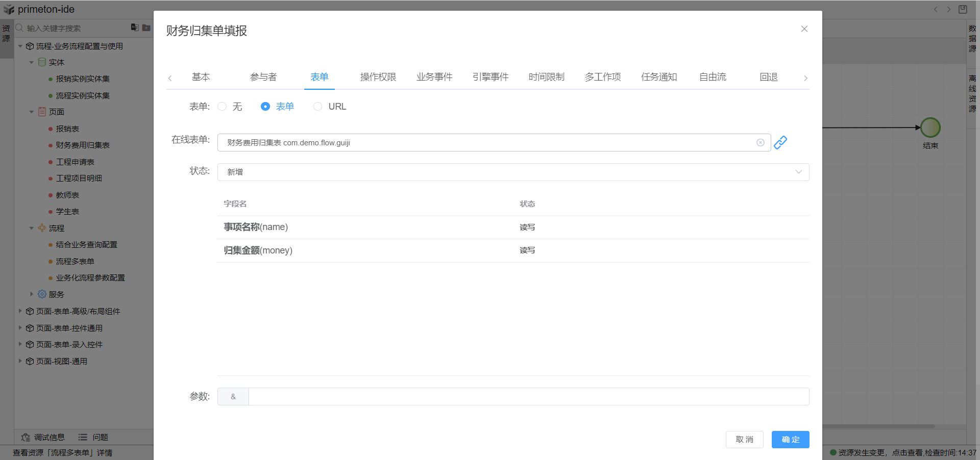Screen dimensions: 980x460
Task: Open the 状态 dropdown showing 新增
Action: 513,172
